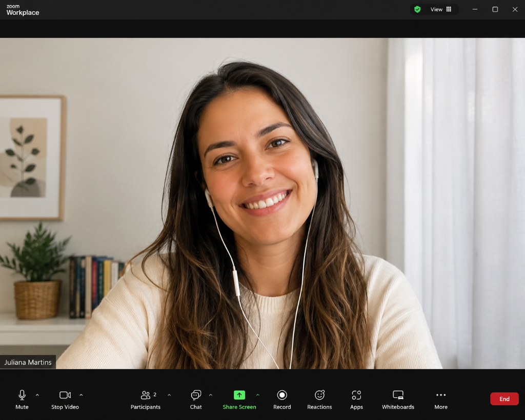
Task: Minimize the Zoom window
Action: (475, 9)
